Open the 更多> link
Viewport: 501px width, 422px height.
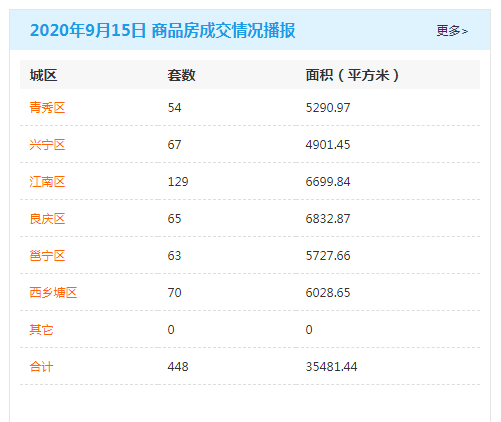point(452,31)
